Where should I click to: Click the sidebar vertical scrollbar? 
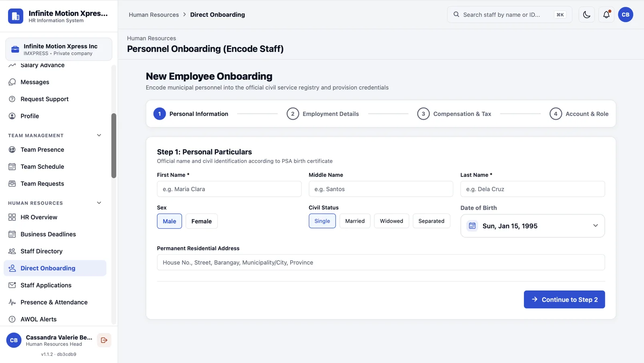click(114, 146)
